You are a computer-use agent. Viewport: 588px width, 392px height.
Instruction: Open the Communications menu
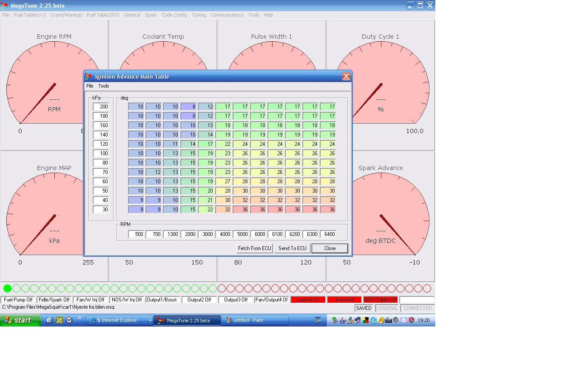[227, 15]
